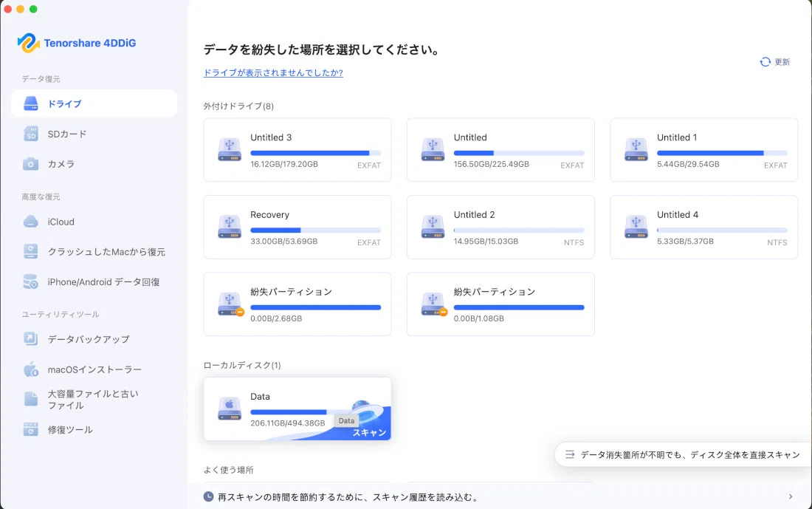Click the 5.44GB/29.54GB capacity text
This screenshot has height=509, width=812.
pyautogui.click(x=688, y=164)
